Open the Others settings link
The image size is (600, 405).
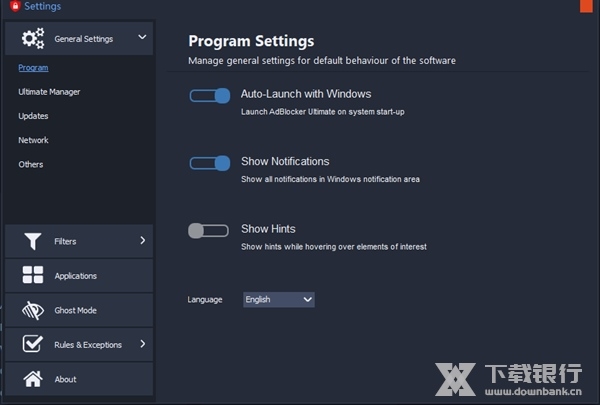pyautogui.click(x=31, y=164)
